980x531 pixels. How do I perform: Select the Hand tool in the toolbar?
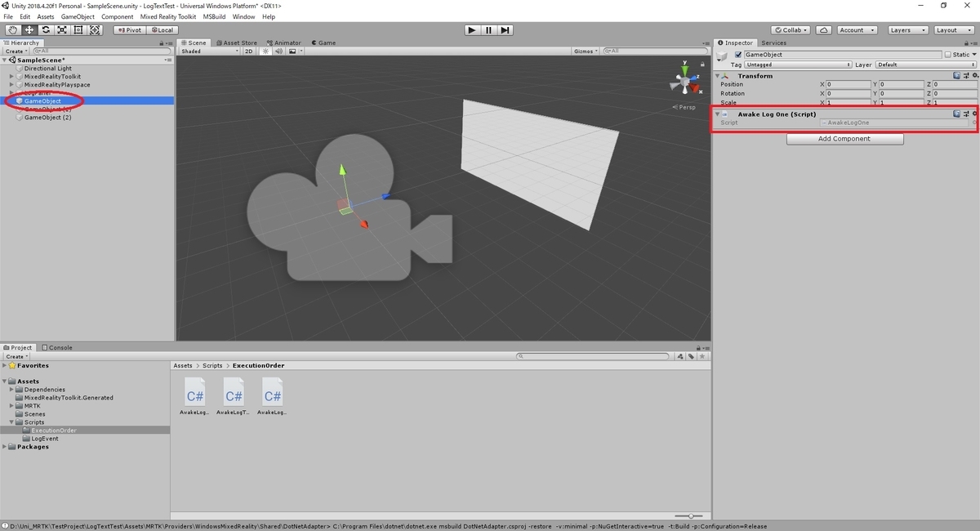(12, 29)
